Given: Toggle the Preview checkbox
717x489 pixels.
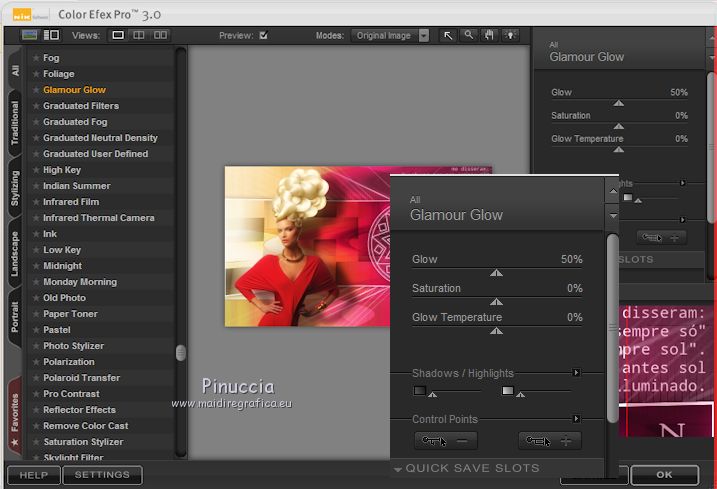Looking at the screenshot, I should [263, 35].
